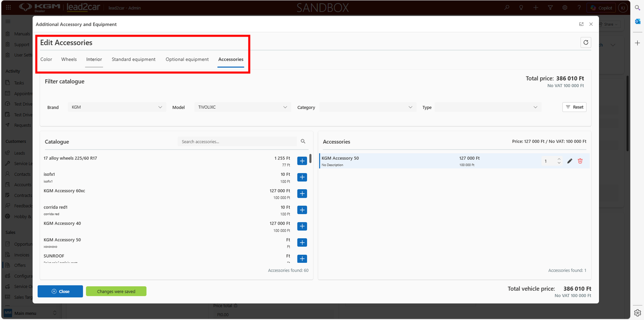The width and height of the screenshot is (644, 320).
Task: Add KGM Accessory 60xc with plus button
Action: (x=302, y=194)
